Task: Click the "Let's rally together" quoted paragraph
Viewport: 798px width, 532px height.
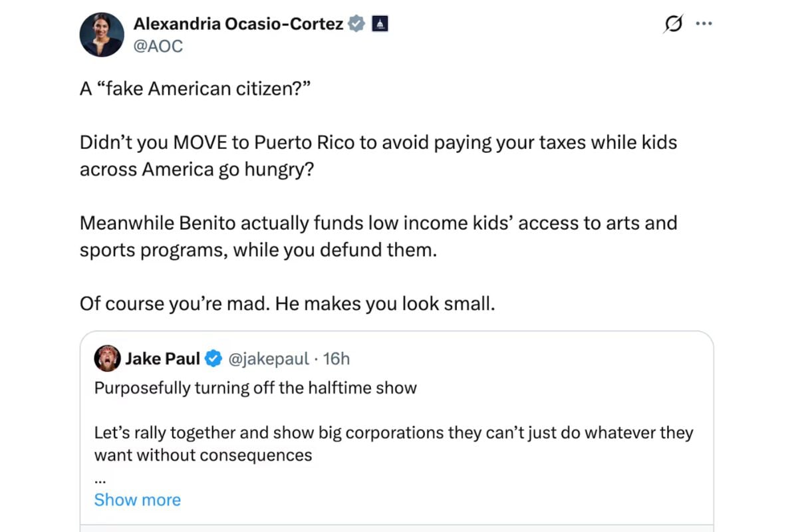Action: click(393, 444)
